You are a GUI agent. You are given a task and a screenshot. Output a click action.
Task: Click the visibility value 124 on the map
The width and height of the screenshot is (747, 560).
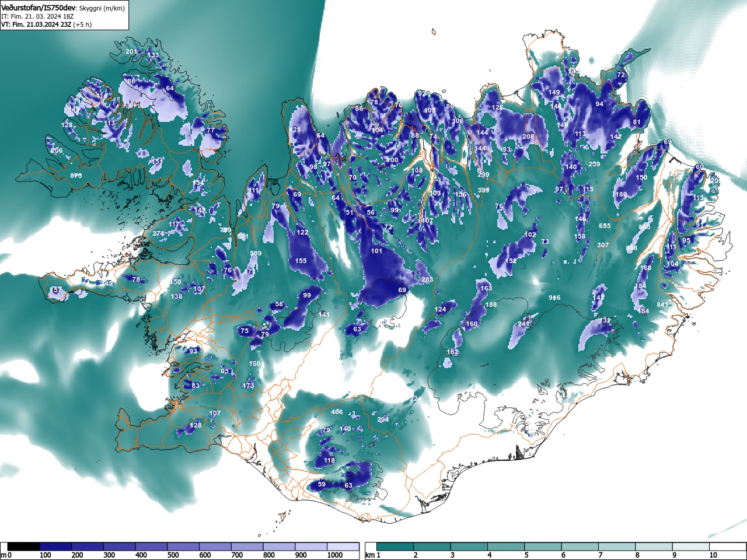(x=441, y=309)
